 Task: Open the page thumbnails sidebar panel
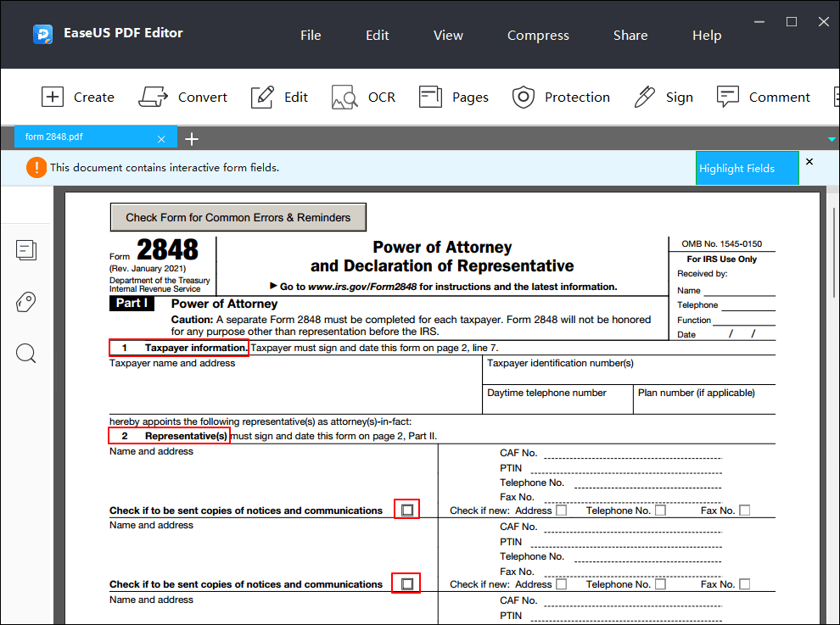click(x=26, y=250)
